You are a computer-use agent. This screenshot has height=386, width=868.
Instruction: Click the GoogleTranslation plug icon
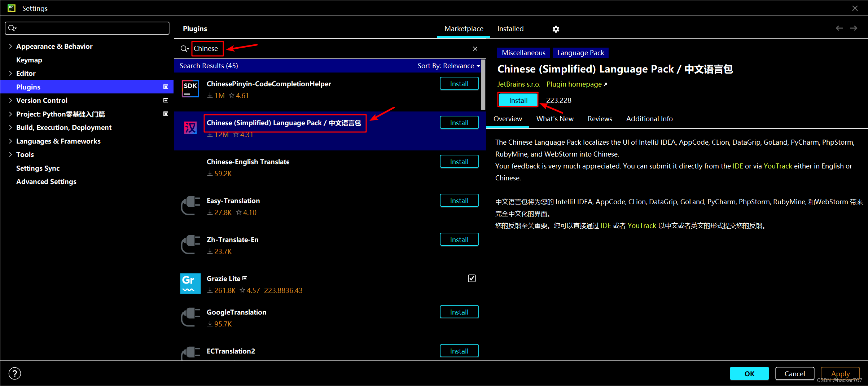point(190,317)
